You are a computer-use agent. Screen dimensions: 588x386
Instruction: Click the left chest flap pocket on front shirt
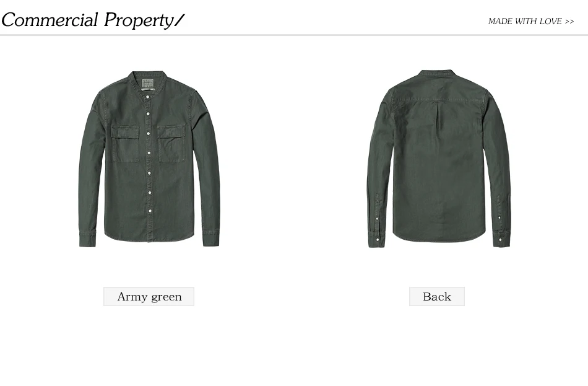[x=125, y=144]
